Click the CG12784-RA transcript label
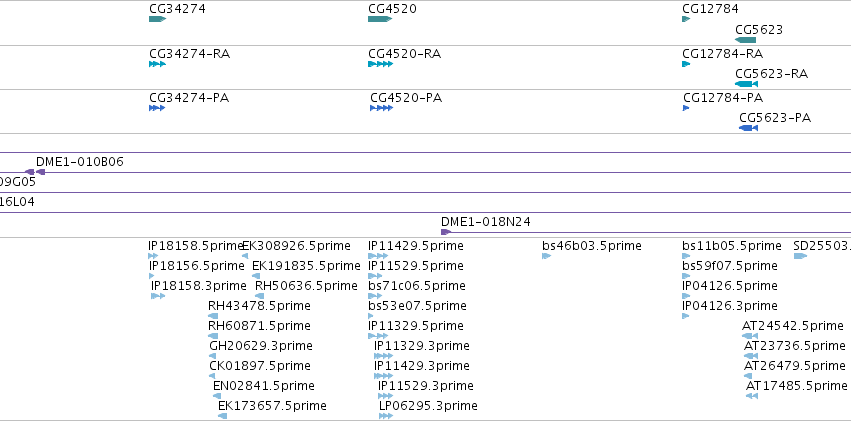 coord(722,54)
